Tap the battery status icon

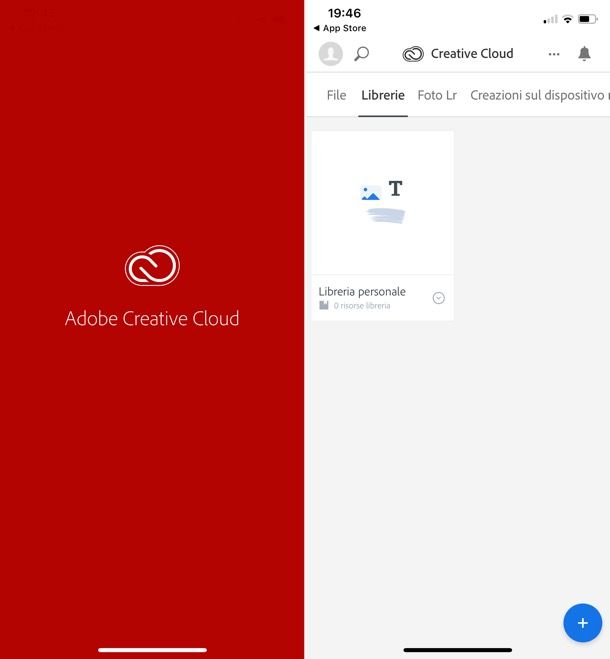(x=588, y=19)
